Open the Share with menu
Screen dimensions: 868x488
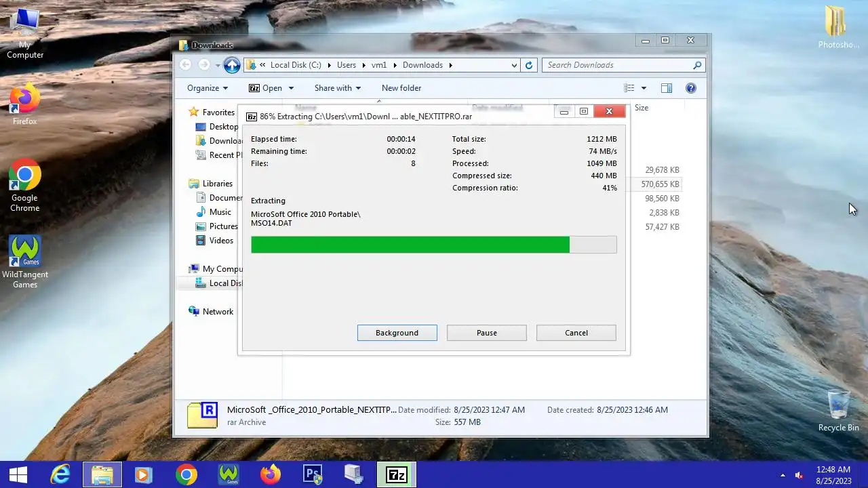[338, 88]
